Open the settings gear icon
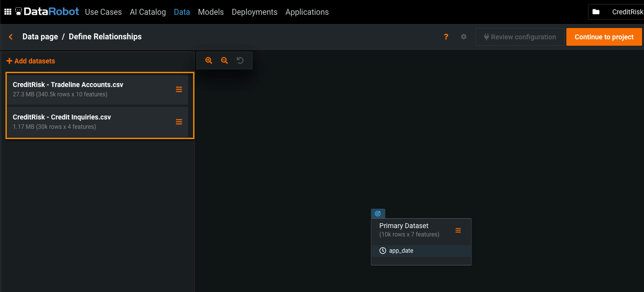The height and width of the screenshot is (292, 644). (464, 37)
